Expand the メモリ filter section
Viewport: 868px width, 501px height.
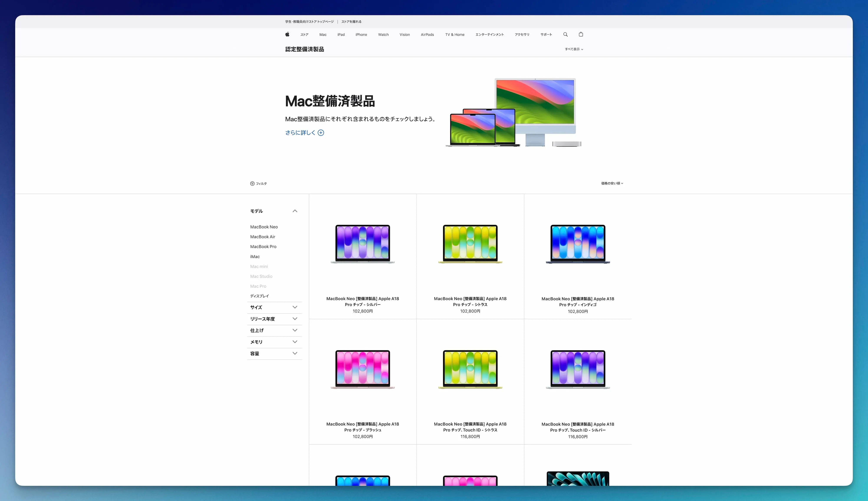coord(295,342)
